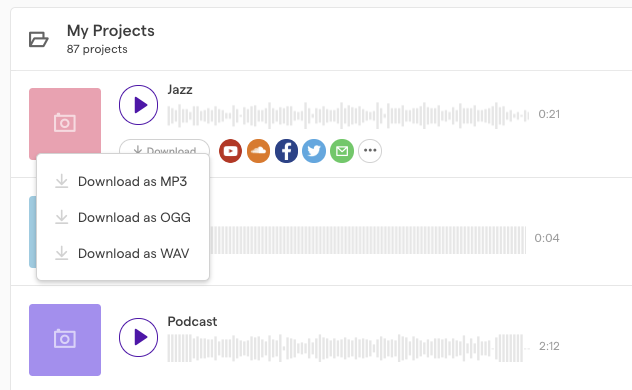The height and width of the screenshot is (390, 632).
Task: Click the My Projects folder icon
Action: pyautogui.click(x=39, y=39)
